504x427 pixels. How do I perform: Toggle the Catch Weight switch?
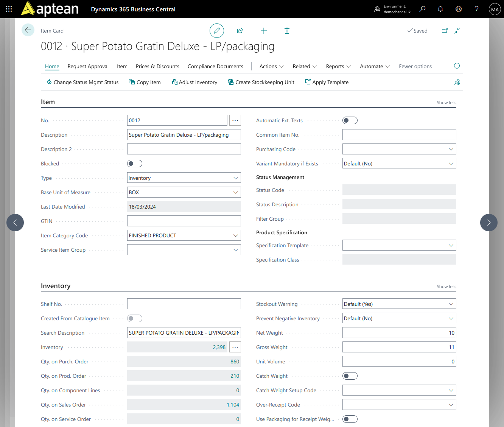point(350,376)
